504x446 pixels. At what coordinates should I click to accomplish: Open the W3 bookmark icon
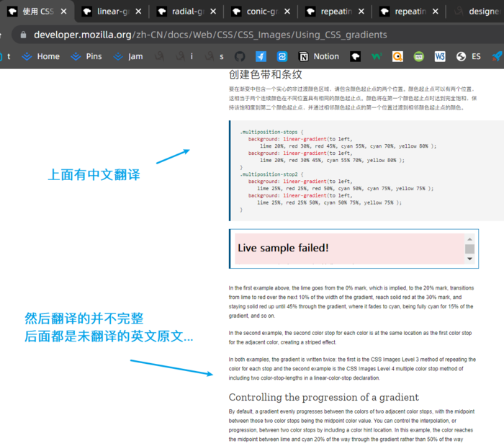(x=440, y=57)
